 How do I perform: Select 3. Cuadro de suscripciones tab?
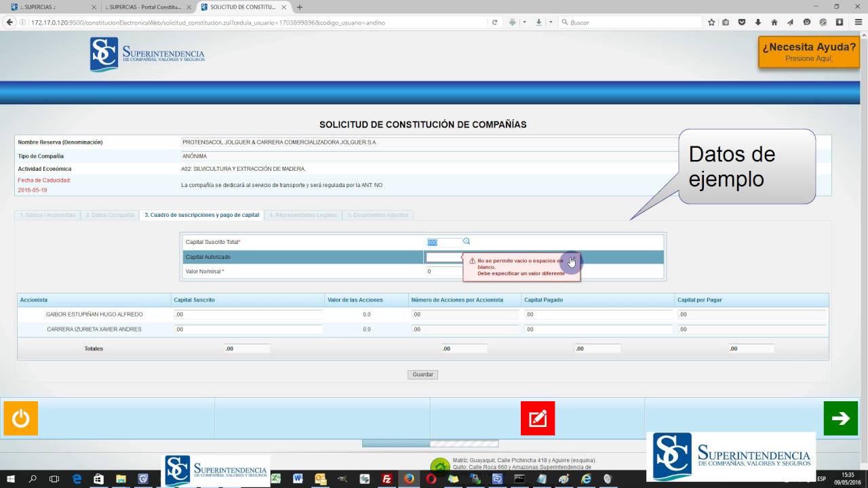[201, 215]
